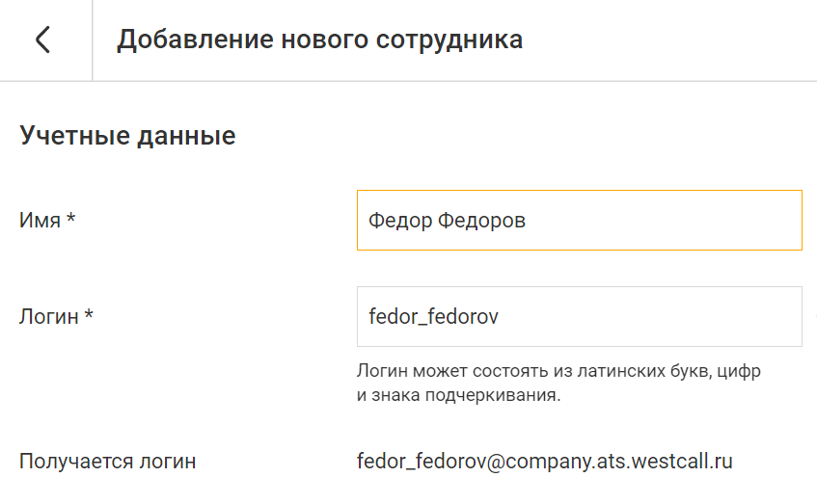
Task: Click the 'Учетные данные' section heading
Action: (127, 136)
